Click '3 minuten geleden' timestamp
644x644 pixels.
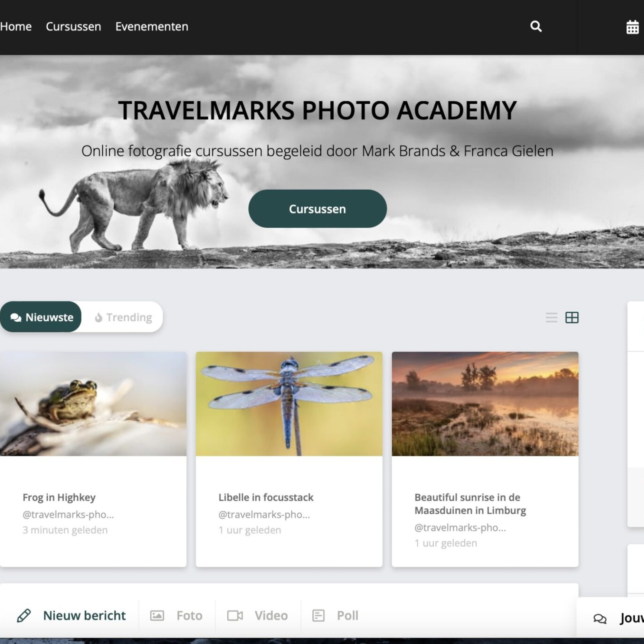65,530
